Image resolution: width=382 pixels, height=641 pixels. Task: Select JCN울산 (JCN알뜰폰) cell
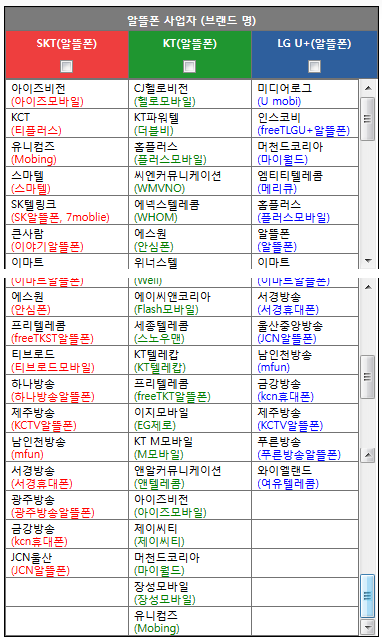click(x=67, y=563)
